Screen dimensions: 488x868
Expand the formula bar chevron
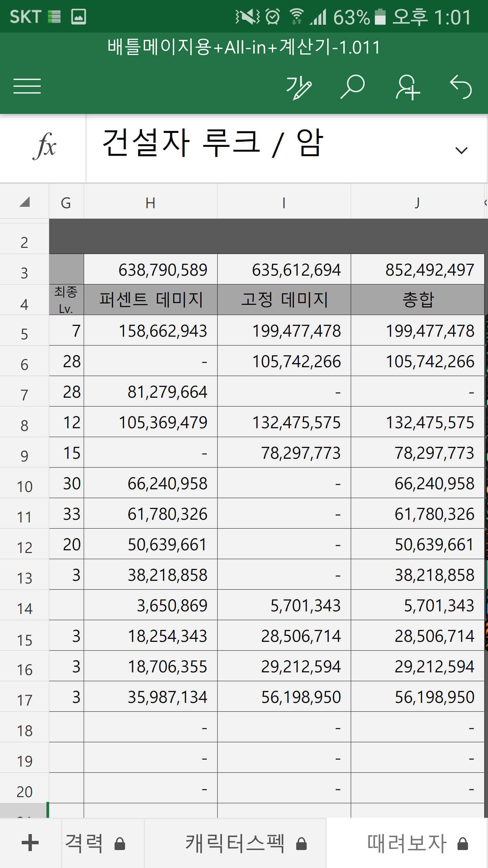click(461, 150)
